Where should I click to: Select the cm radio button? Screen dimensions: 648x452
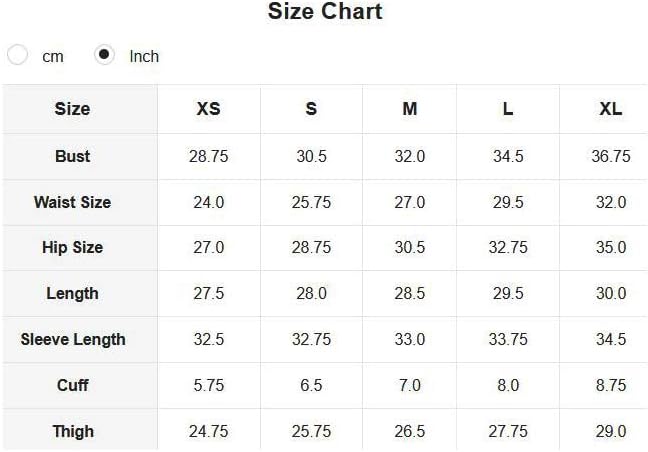coord(17,55)
